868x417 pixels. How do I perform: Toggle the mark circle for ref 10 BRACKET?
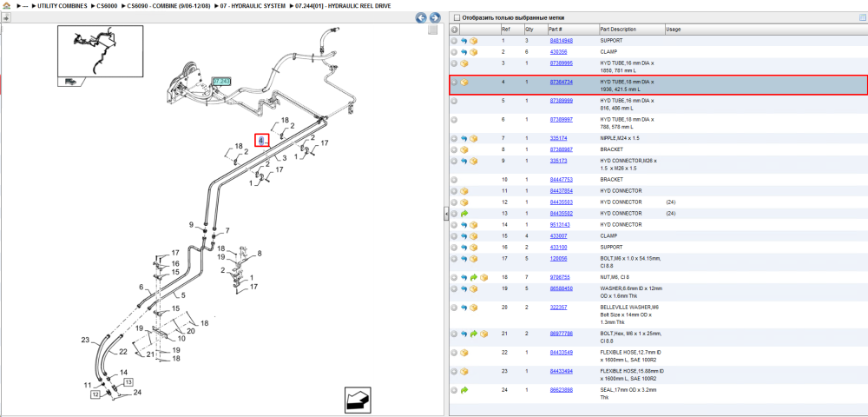(454, 180)
